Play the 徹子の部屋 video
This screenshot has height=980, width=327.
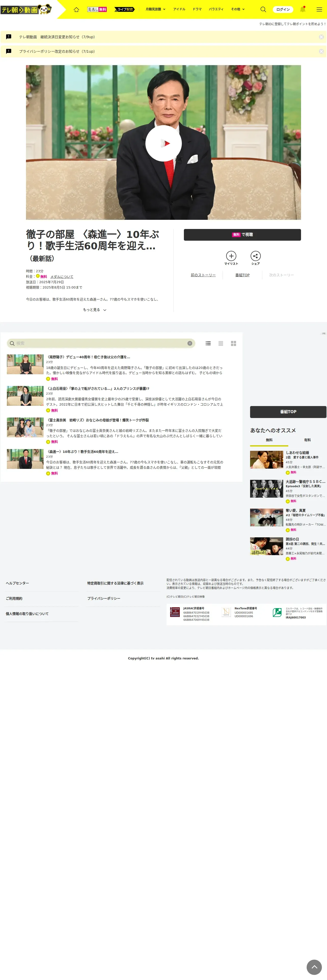point(163,143)
